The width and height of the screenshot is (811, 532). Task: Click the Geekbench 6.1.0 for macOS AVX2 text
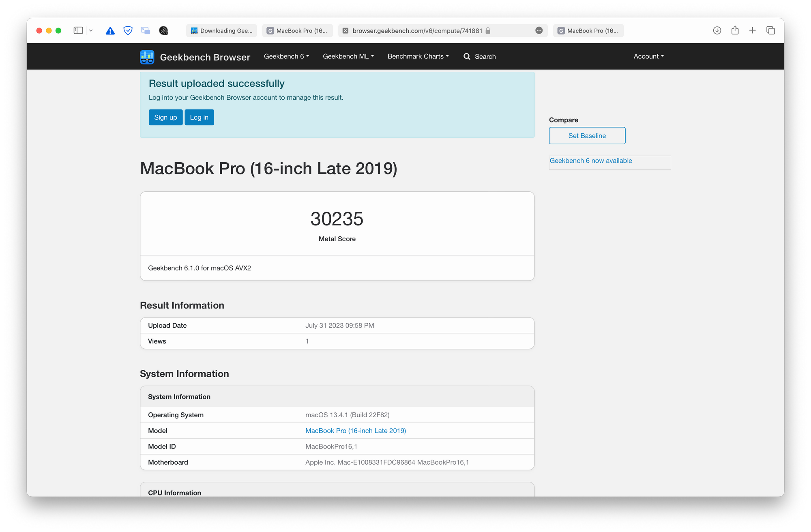click(200, 268)
